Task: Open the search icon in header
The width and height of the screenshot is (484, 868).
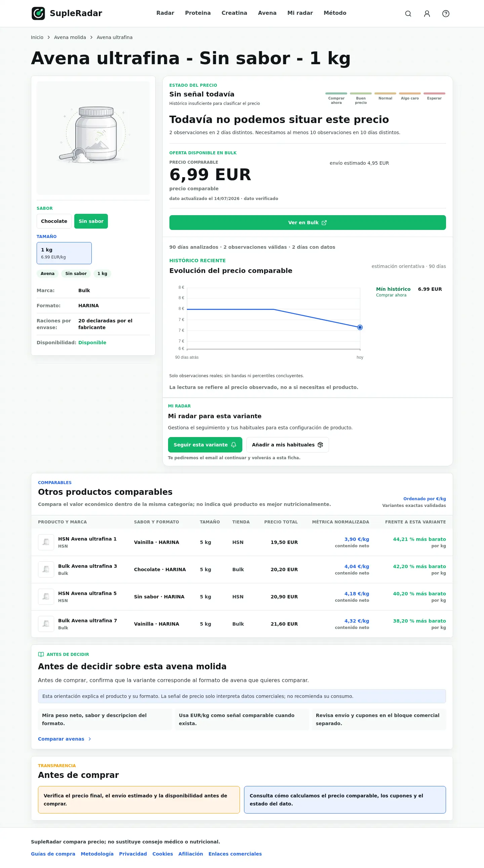Action: click(x=408, y=13)
